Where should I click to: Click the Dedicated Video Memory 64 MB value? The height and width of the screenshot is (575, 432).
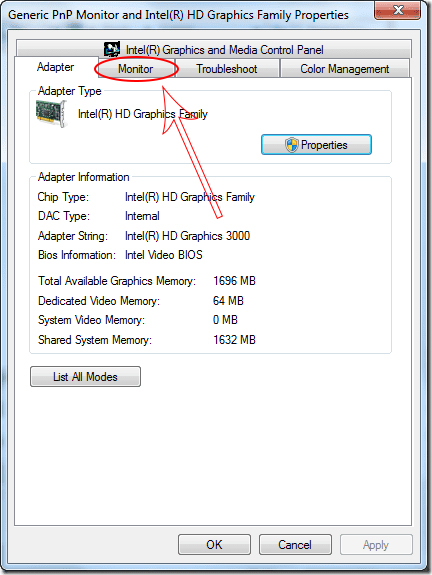click(x=228, y=301)
